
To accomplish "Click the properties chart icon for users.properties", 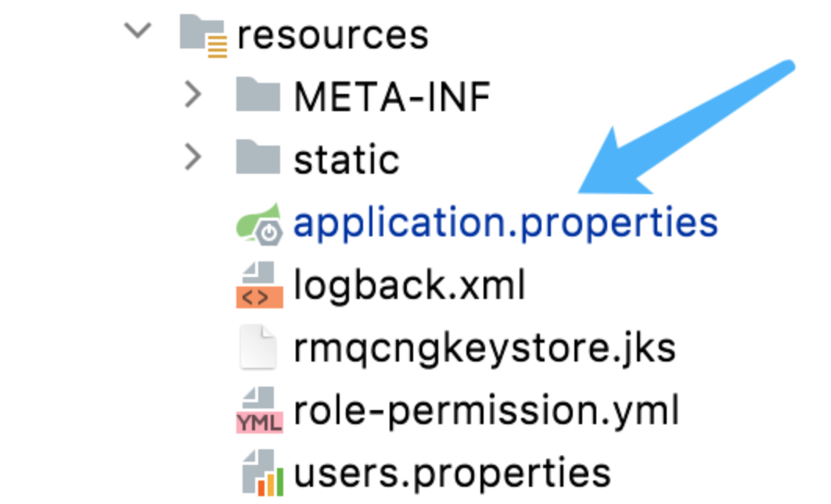I will pyautogui.click(x=258, y=473).
